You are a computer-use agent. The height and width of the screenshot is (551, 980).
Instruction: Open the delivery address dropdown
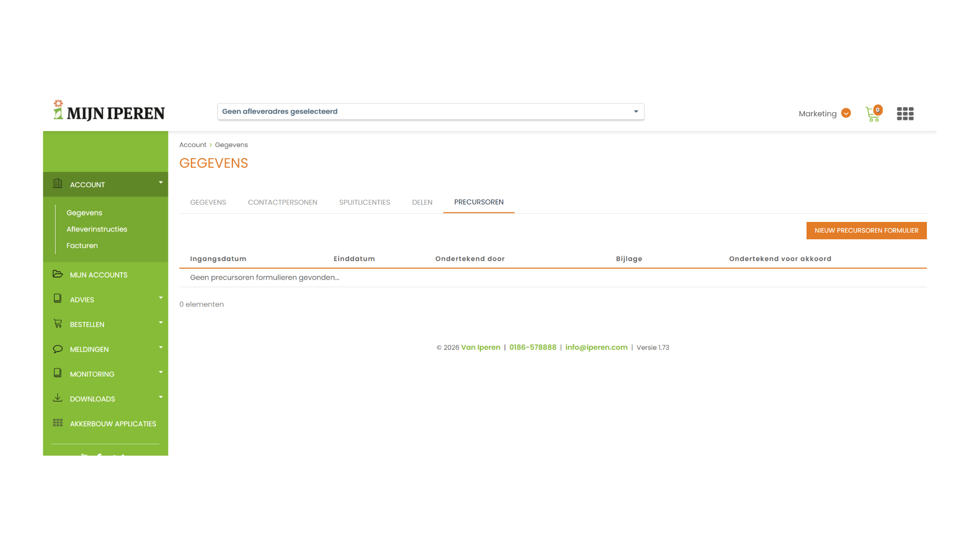(430, 112)
